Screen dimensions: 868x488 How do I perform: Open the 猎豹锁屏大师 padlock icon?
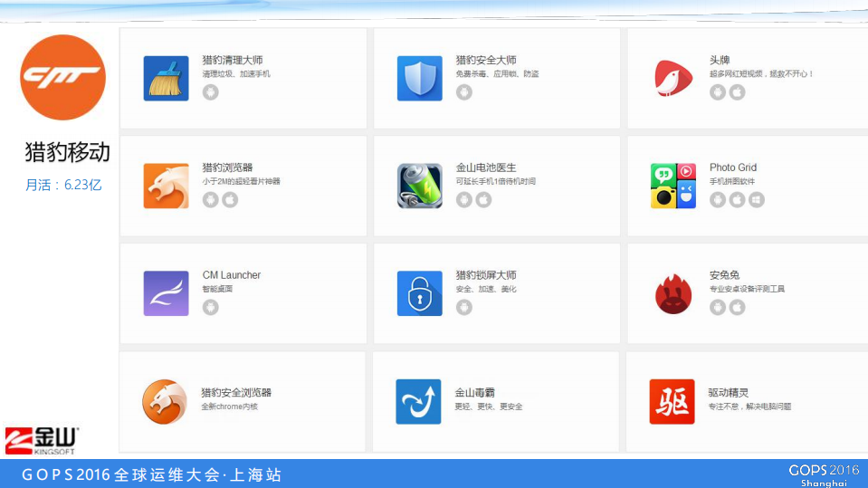(x=420, y=293)
